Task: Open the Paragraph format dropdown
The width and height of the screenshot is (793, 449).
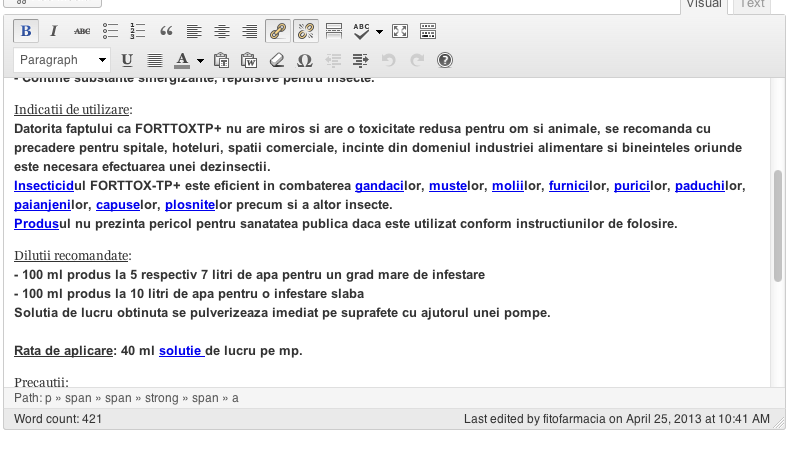Action: [x=62, y=60]
